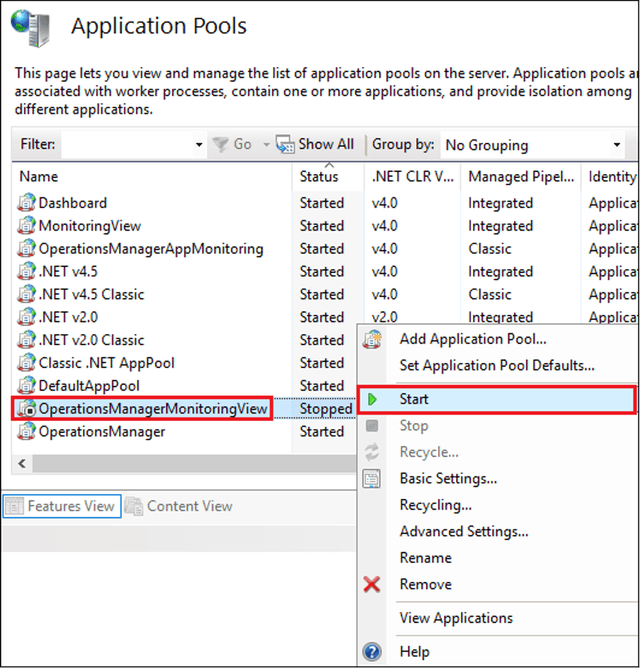Select Help in the context menu

[x=415, y=651]
